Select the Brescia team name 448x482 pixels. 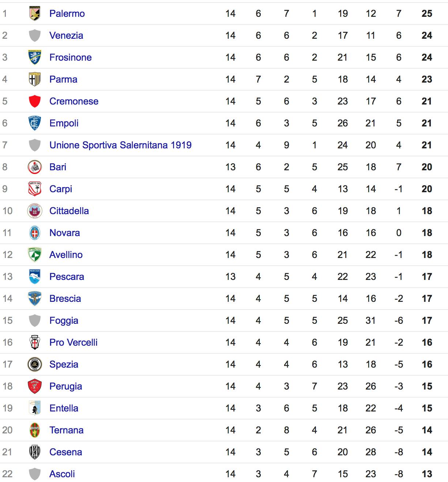pos(65,299)
